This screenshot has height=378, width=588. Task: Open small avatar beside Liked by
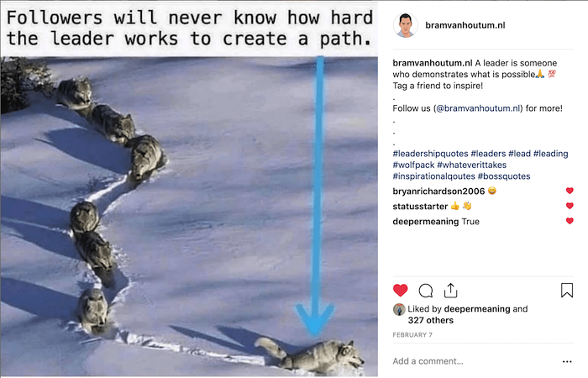click(x=399, y=309)
